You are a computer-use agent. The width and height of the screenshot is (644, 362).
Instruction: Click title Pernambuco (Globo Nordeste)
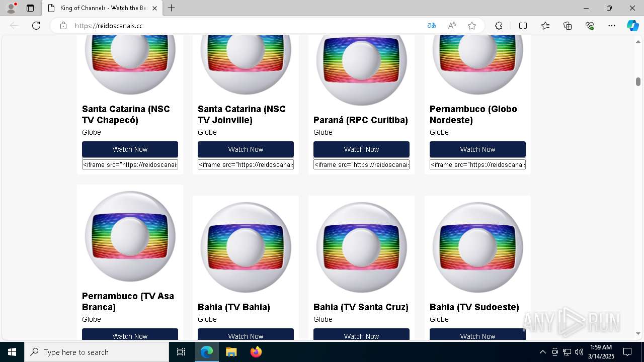click(x=473, y=115)
